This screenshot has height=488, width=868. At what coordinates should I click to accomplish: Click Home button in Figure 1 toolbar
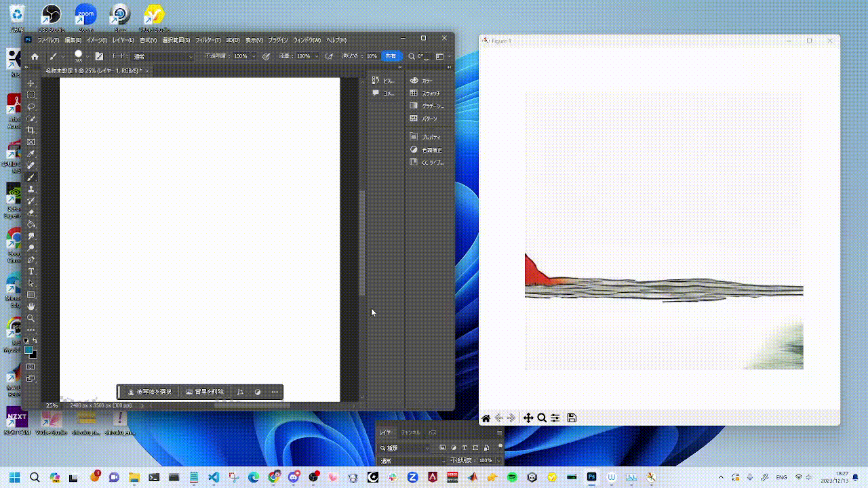pos(486,418)
